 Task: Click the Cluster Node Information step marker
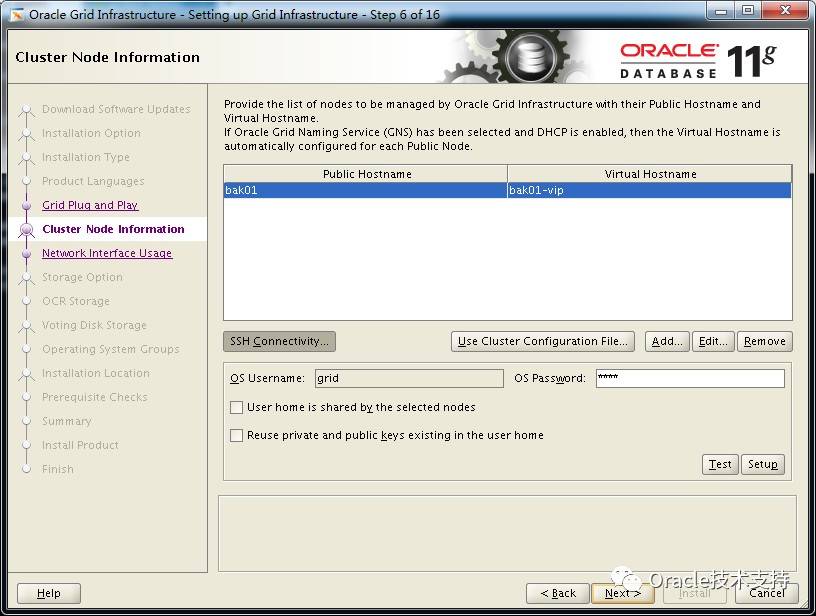pos(27,229)
